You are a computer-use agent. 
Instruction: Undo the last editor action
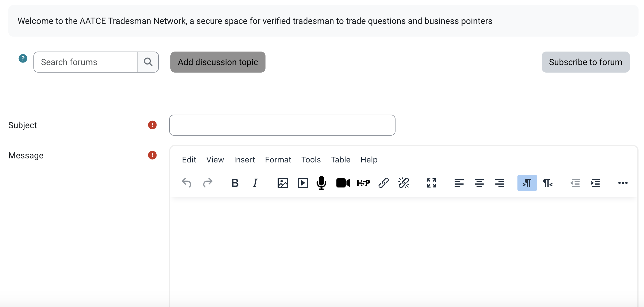click(187, 183)
